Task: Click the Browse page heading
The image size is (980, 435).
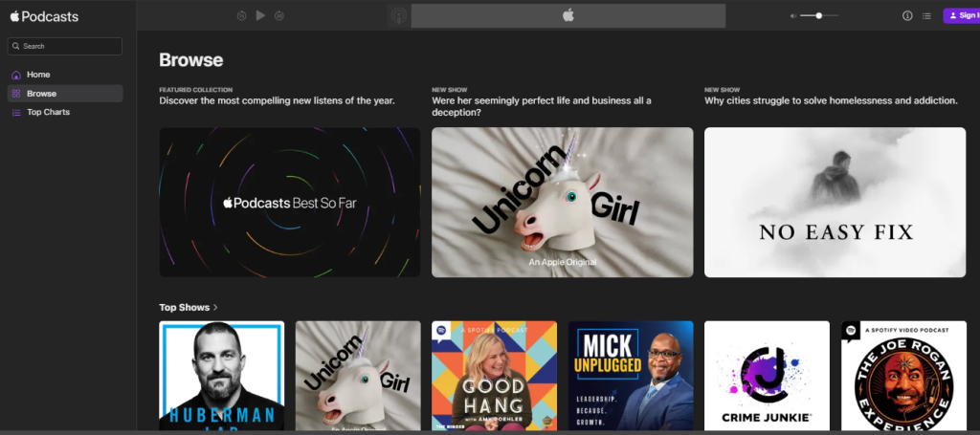Action: pyautogui.click(x=191, y=60)
